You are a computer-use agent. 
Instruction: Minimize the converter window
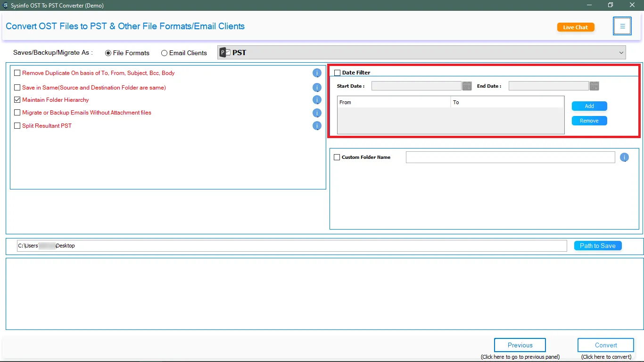589,5
